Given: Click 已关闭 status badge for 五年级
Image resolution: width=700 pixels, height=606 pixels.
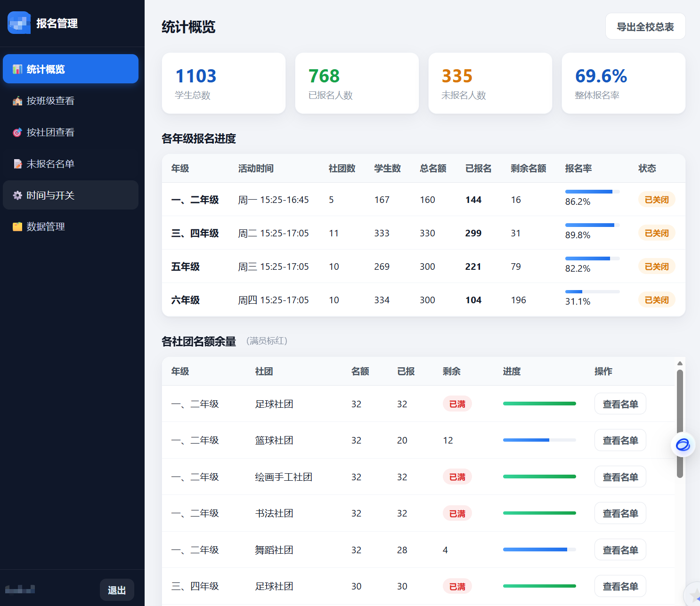Looking at the screenshot, I should pyautogui.click(x=657, y=267).
